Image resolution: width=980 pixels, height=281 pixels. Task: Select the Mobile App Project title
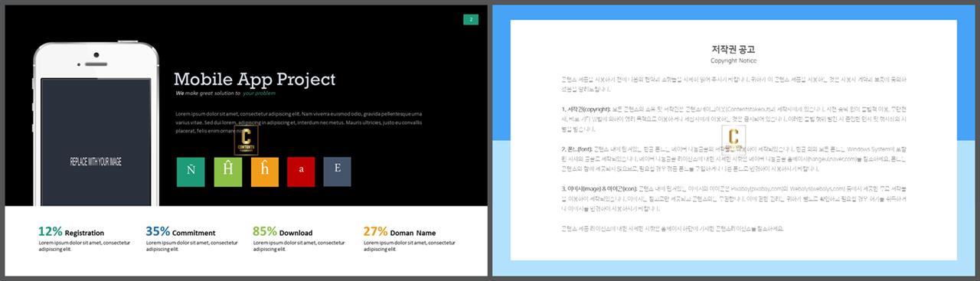coord(254,79)
